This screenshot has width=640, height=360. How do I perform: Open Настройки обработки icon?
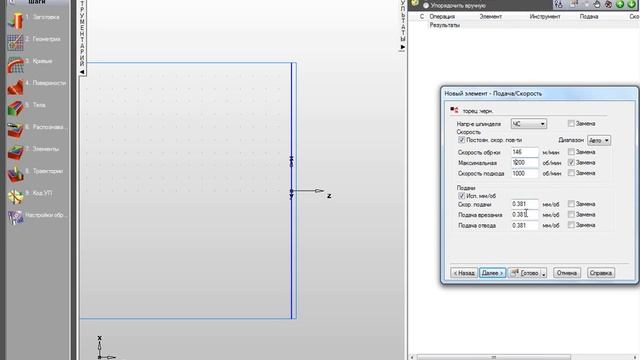coord(15,217)
